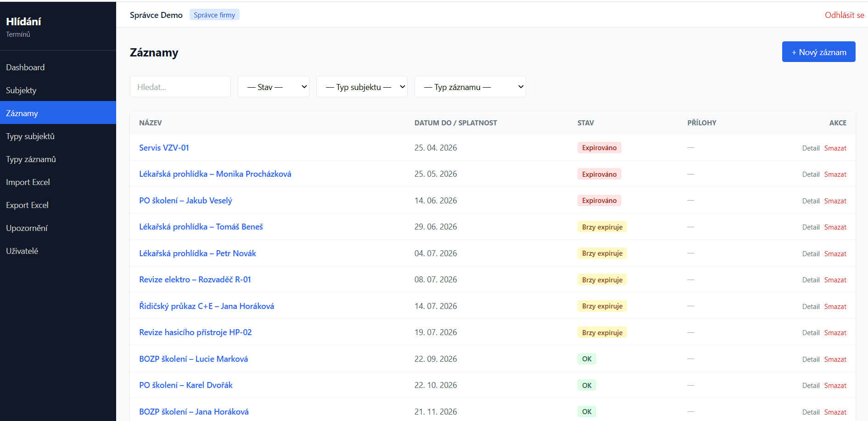868x421 pixels.
Task: Delete Monika Procházková record via Smazat
Action: [835, 174]
